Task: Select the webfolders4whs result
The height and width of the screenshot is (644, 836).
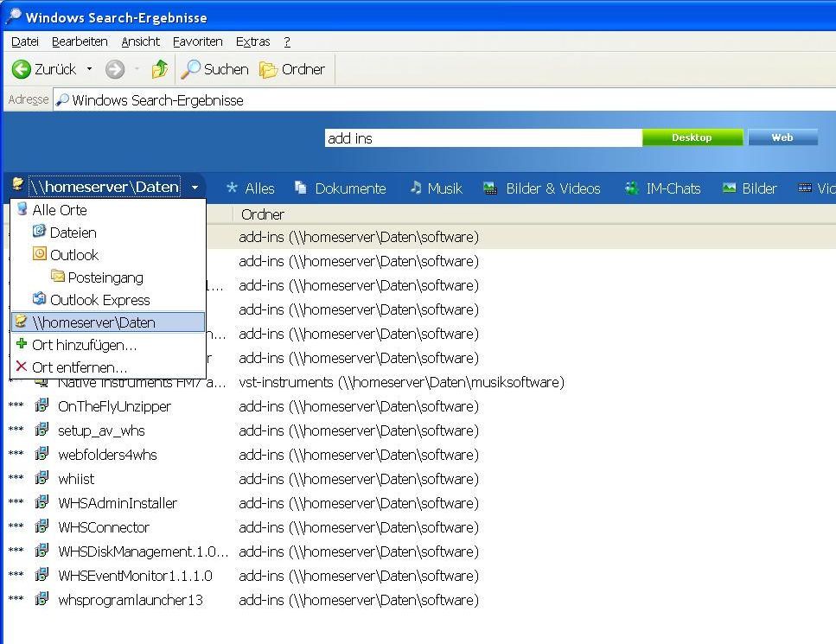Action: coord(107,455)
